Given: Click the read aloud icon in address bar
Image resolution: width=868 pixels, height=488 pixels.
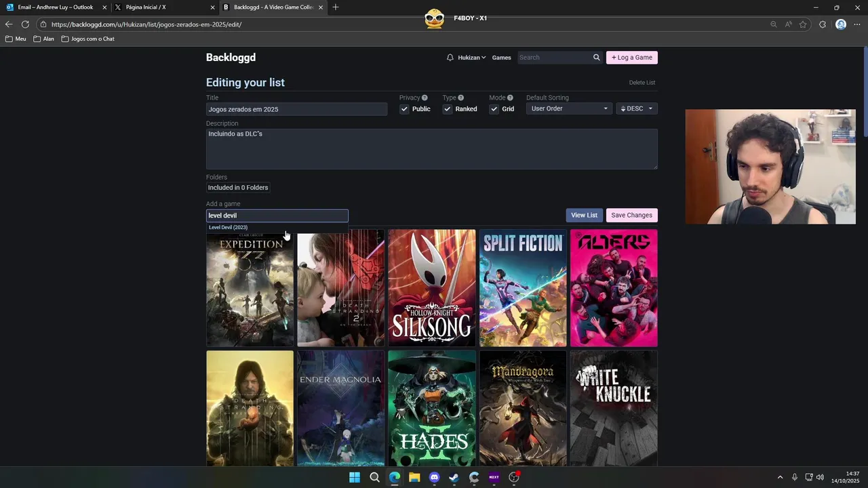Looking at the screenshot, I should tap(788, 24).
